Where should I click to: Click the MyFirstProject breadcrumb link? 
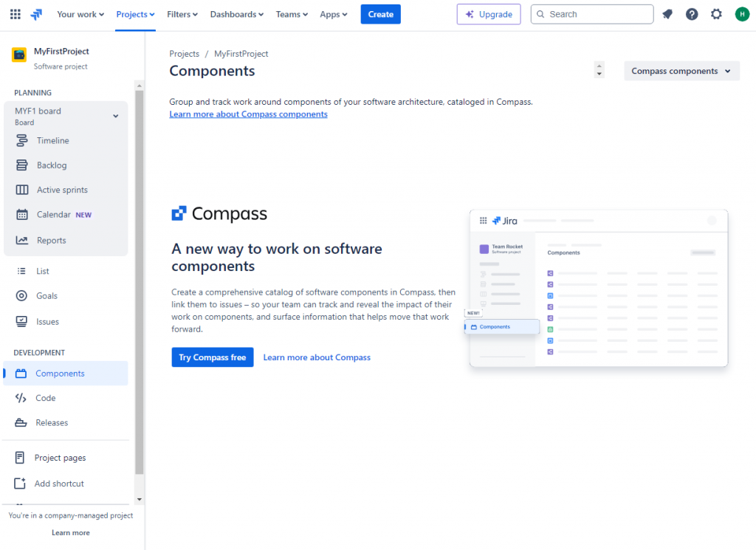click(241, 53)
